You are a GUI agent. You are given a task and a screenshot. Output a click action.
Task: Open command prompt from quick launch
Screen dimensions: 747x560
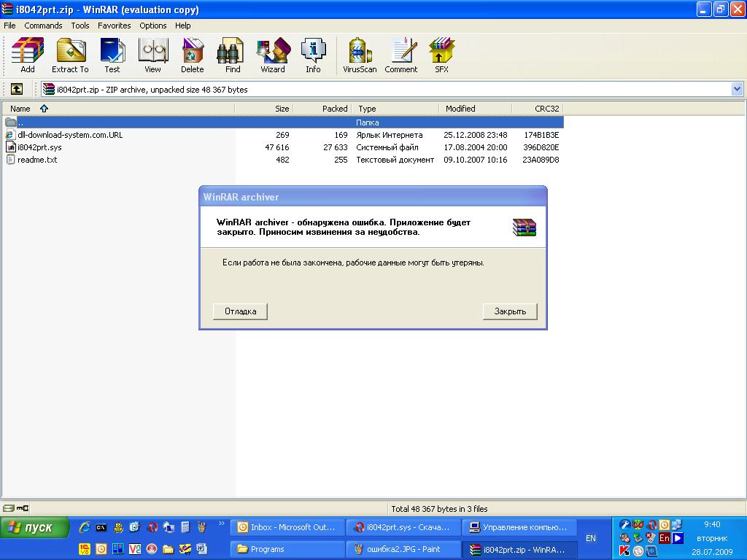point(101,527)
